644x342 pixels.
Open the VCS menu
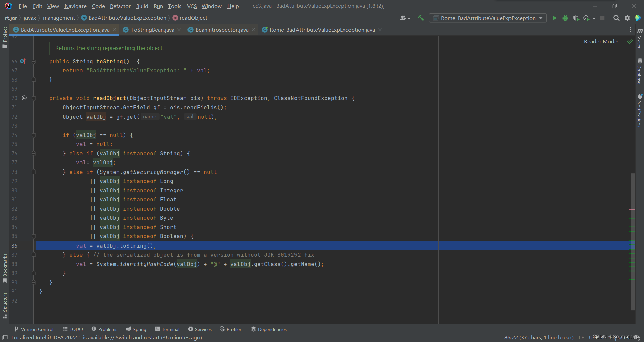pyautogui.click(x=192, y=6)
